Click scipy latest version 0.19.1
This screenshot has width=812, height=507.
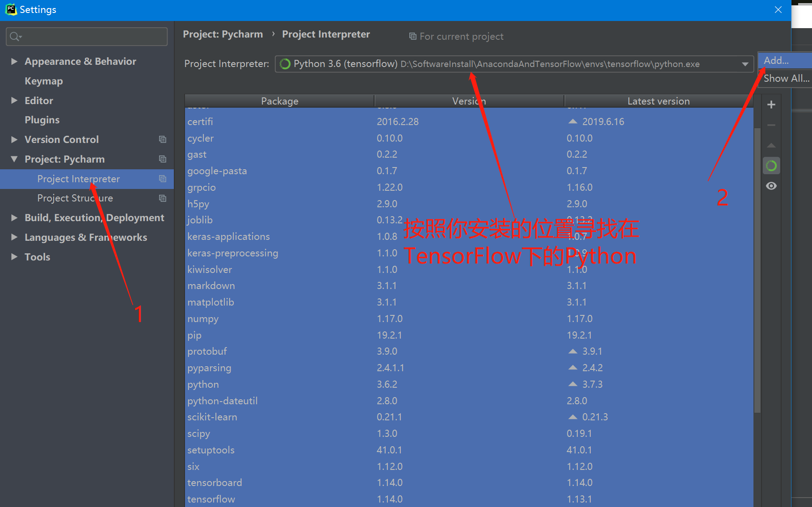(579, 434)
